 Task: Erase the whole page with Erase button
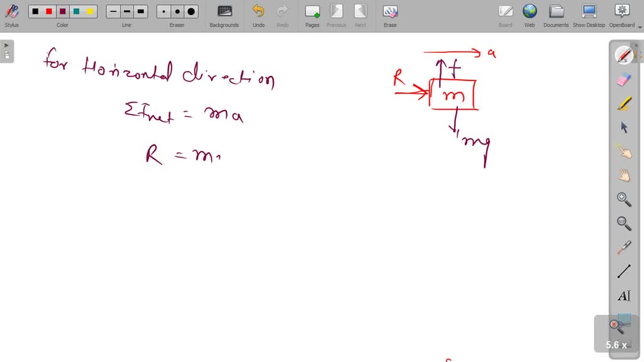[390, 11]
